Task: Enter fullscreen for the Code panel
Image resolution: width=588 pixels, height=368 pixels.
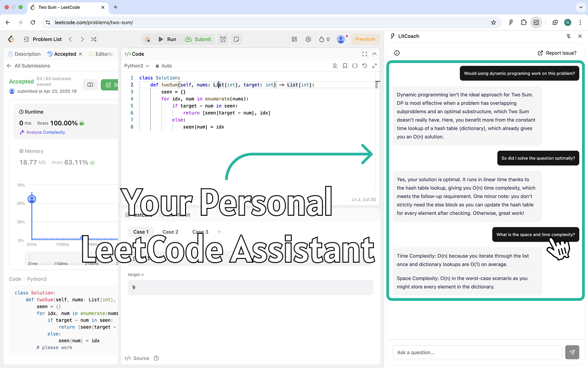Action: click(365, 54)
